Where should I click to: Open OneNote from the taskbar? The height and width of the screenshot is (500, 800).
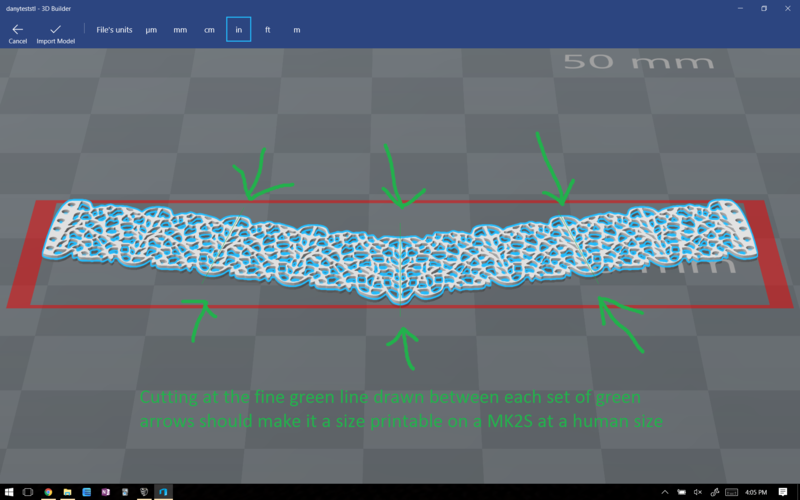106,492
